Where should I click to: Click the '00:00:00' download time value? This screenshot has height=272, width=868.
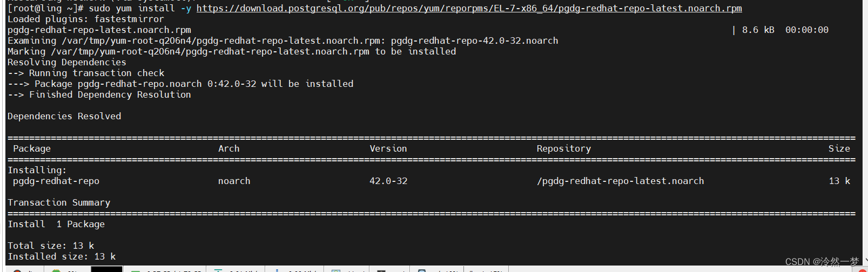(x=806, y=30)
